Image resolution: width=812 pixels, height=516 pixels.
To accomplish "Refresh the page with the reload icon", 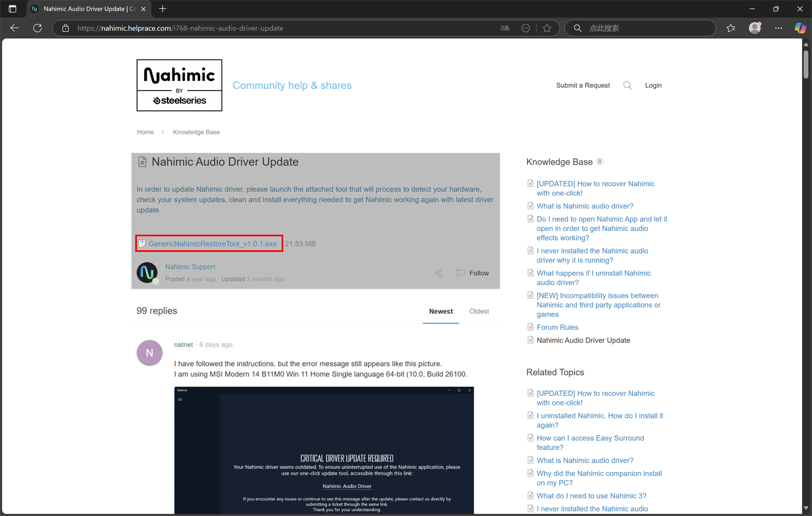I will click(x=37, y=28).
